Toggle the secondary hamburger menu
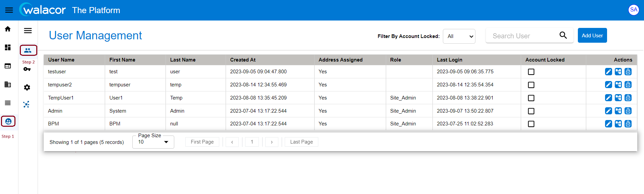Viewport: 644px width, 194px height. pyautogui.click(x=28, y=31)
